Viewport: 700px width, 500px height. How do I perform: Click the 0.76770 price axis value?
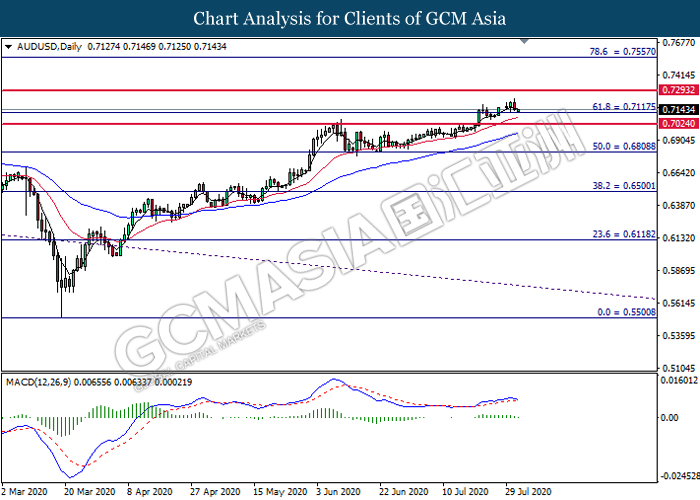click(679, 43)
